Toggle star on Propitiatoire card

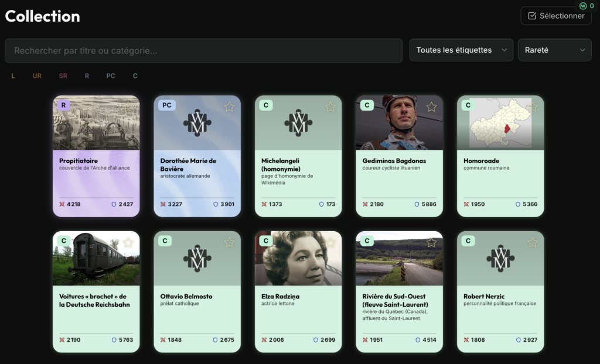click(128, 107)
